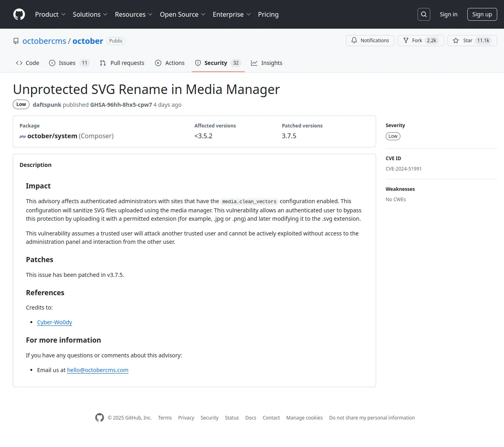Click footer Privacy link
504x447 pixels.
tap(186, 418)
